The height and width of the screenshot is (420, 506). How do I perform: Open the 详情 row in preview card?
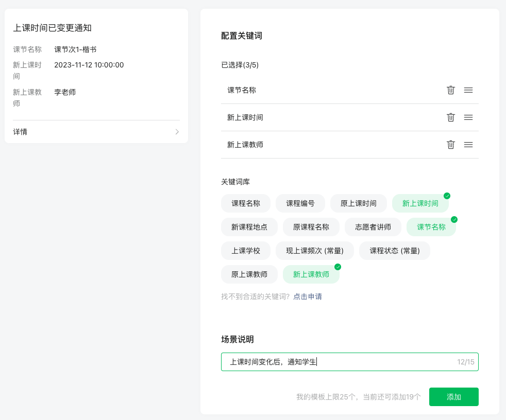[x=96, y=132]
